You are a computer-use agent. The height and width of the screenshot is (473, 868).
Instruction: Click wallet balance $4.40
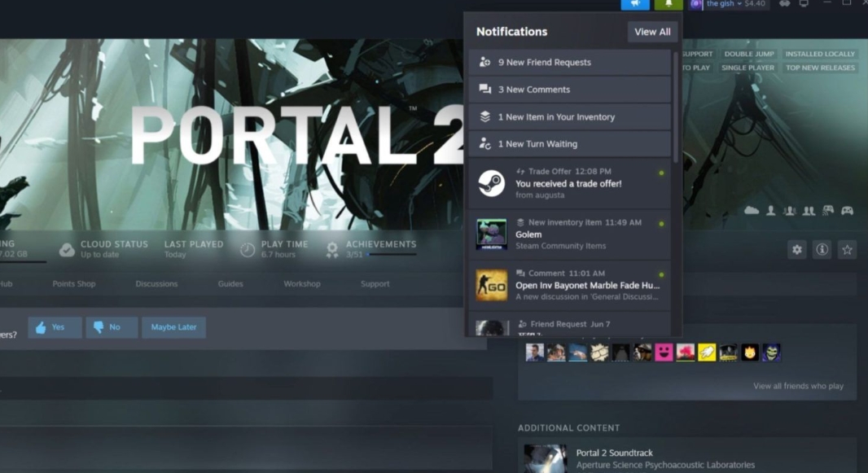coord(755,4)
